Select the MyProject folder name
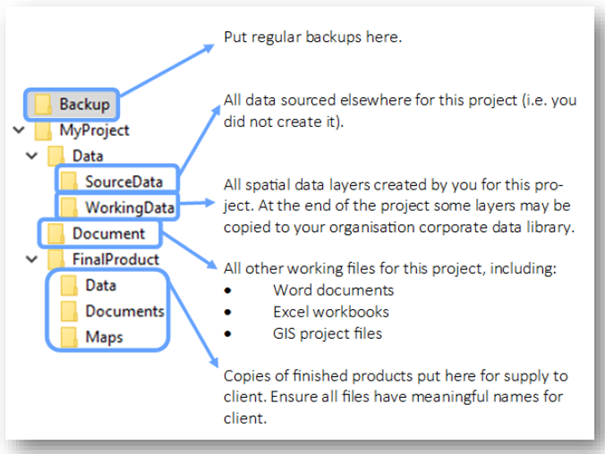Viewport: 606px width, 454px height. [x=94, y=130]
